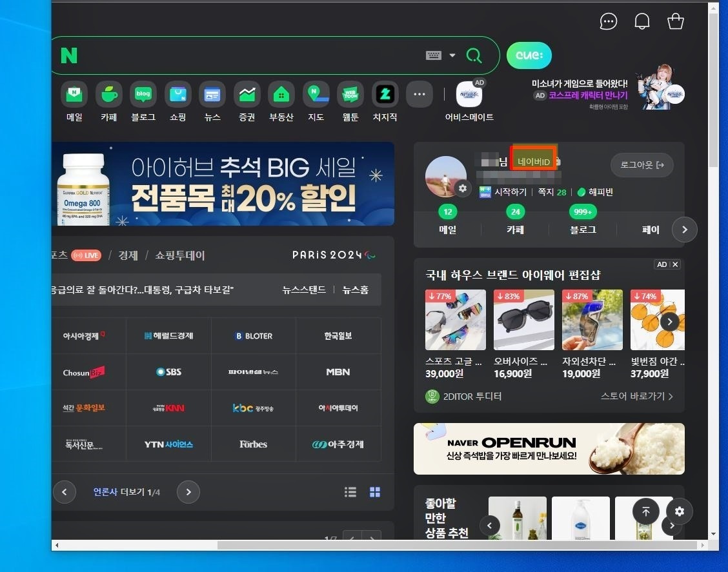Click the 로그아웃 button
Viewport: 728px width, 572px height.
pyautogui.click(x=642, y=164)
